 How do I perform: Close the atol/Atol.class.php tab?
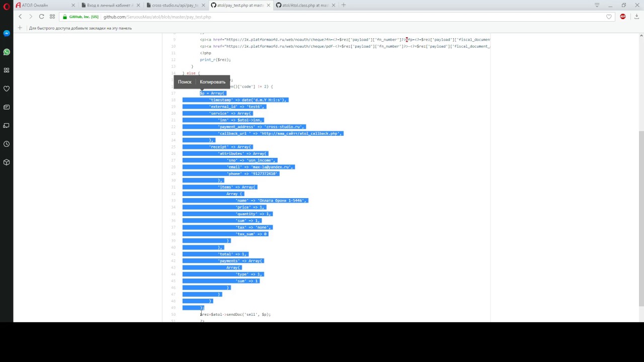point(333,5)
